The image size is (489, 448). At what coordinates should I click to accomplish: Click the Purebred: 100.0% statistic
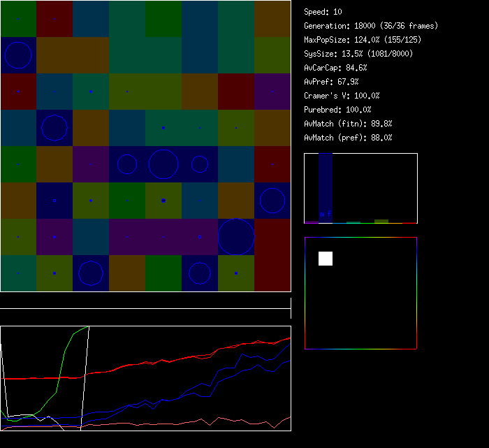[338, 110]
